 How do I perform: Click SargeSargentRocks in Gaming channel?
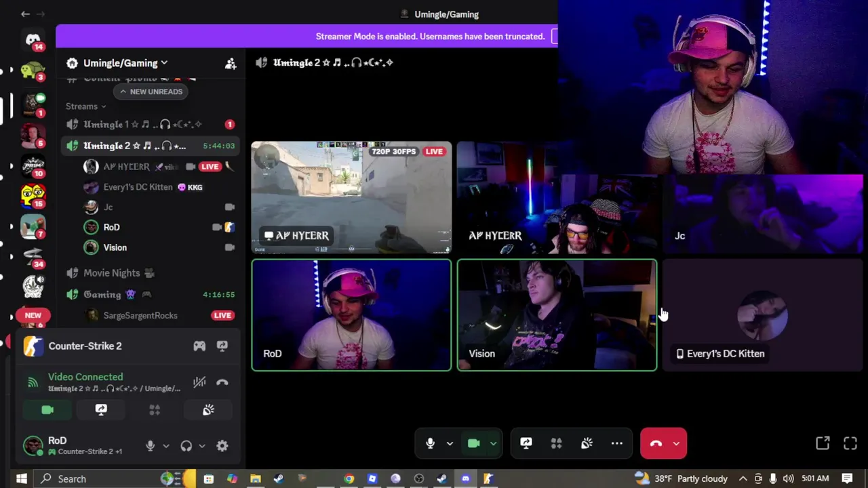coord(158,315)
